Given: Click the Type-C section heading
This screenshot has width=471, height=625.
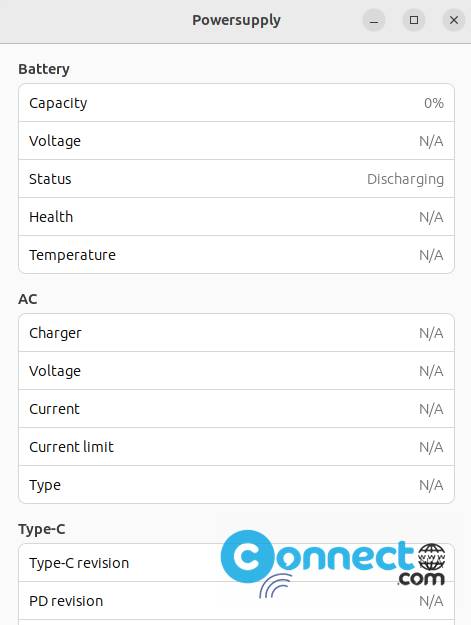Looking at the screenshot, I should pos(41,529).
